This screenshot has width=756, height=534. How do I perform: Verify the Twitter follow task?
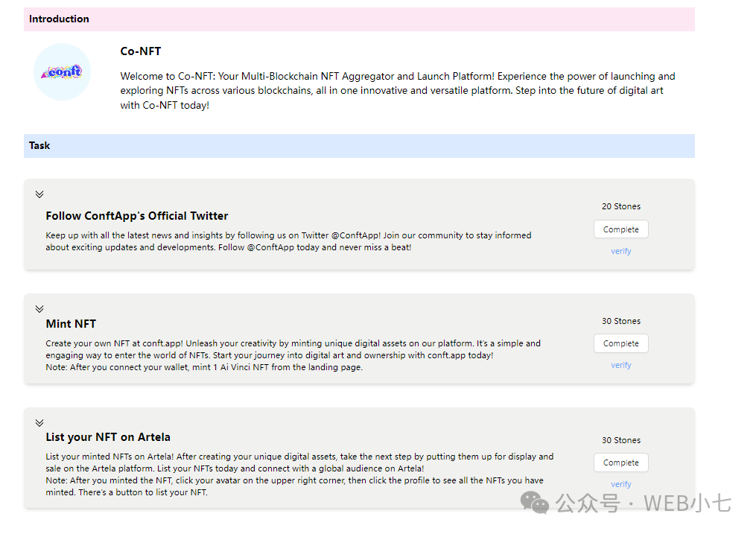(x=620, y=252)
